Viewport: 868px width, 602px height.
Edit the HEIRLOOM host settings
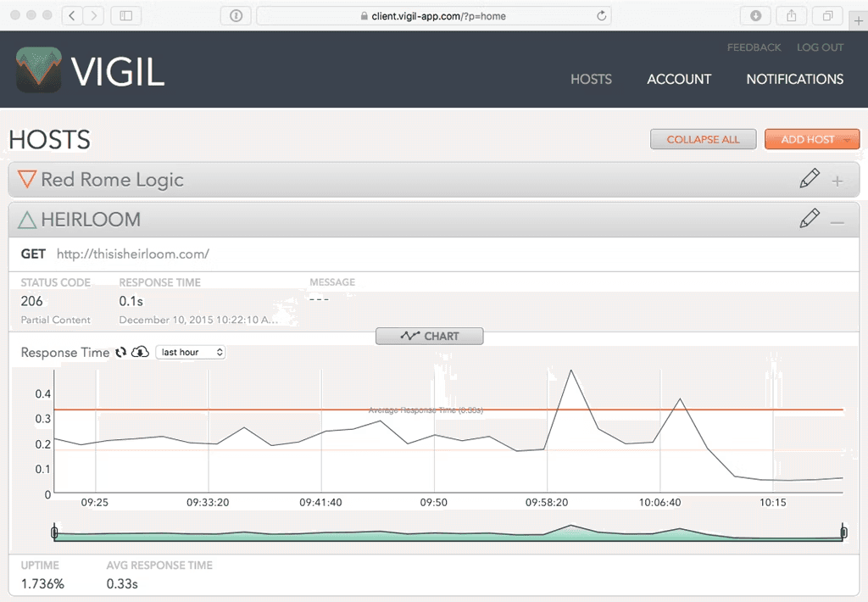coord(810,218)
